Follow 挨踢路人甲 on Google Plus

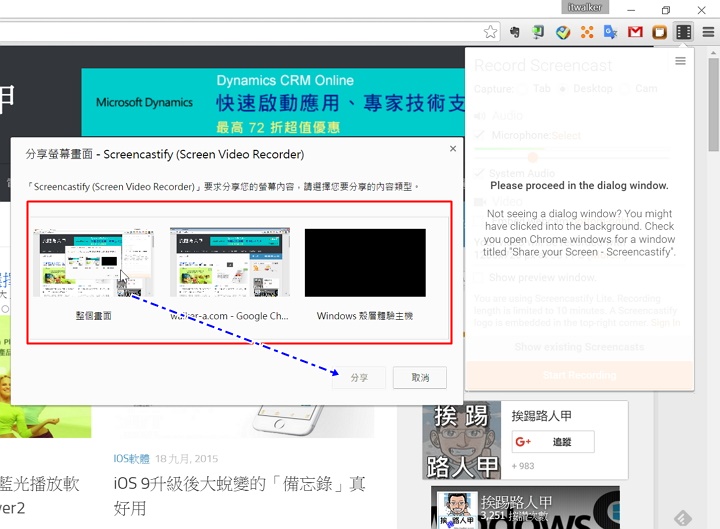[x=553, y=442]
